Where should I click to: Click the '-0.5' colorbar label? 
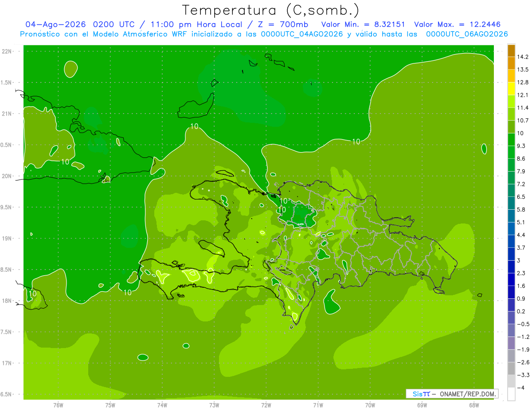[x=523, y=324]
